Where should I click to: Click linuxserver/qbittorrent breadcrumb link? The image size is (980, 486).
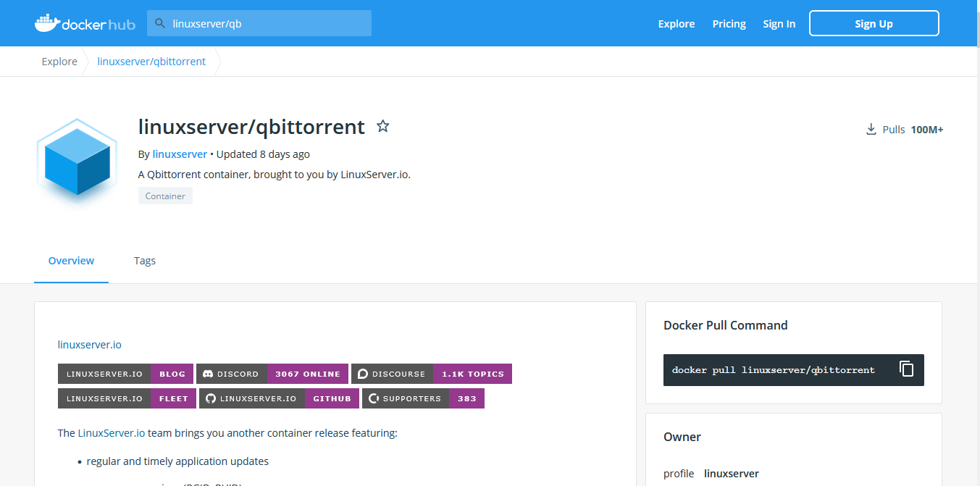click(151, 62)
